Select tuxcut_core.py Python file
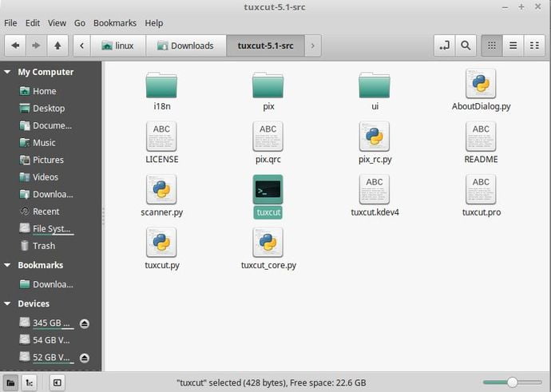 268,248
